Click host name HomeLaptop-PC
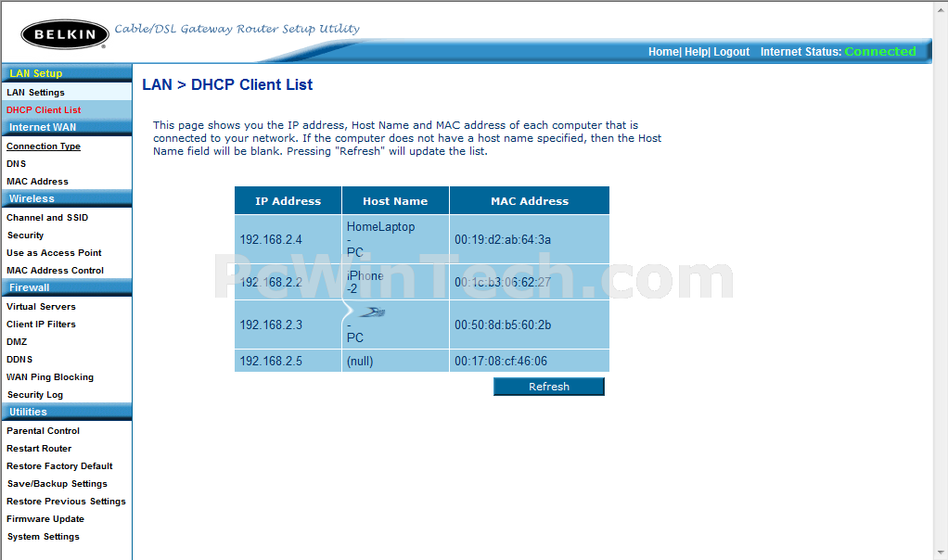 pyautogui.click(x=381, y=240)
